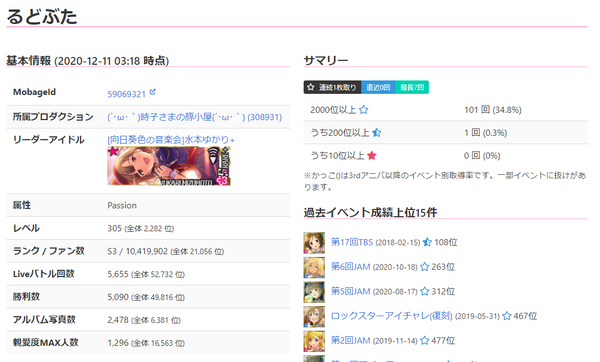Click star icon before 108位 rank
Viewport: 600px width, 362px height.
point(427,242)
